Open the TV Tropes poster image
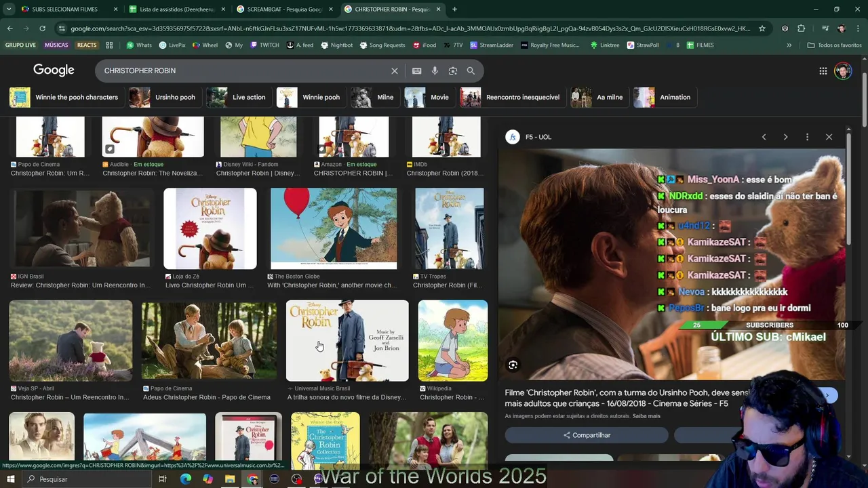This screenshot has height=488, width=868. pos(449,228)
